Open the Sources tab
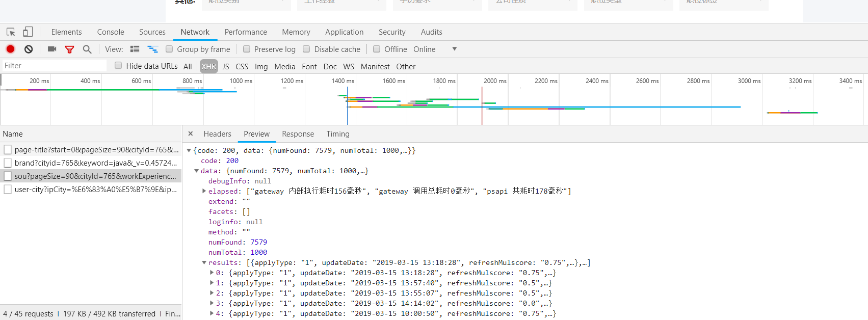This screenshot has height=320, width=868. tap(152, 32)
